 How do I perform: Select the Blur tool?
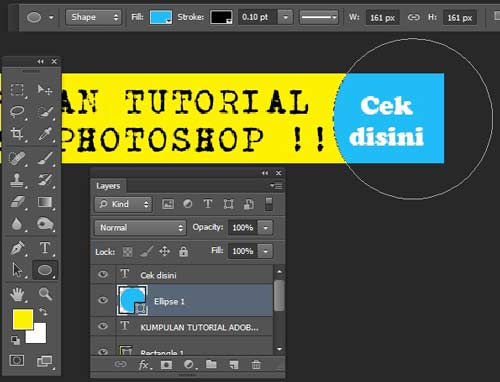(x=17, y=224)
